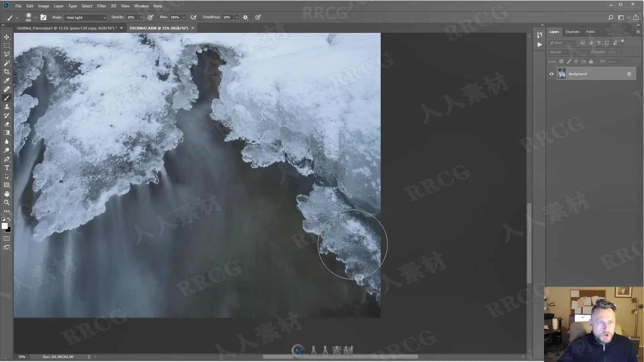The image size is (644, 362).
Task: Open the Select menu
Action: point(87,6)
